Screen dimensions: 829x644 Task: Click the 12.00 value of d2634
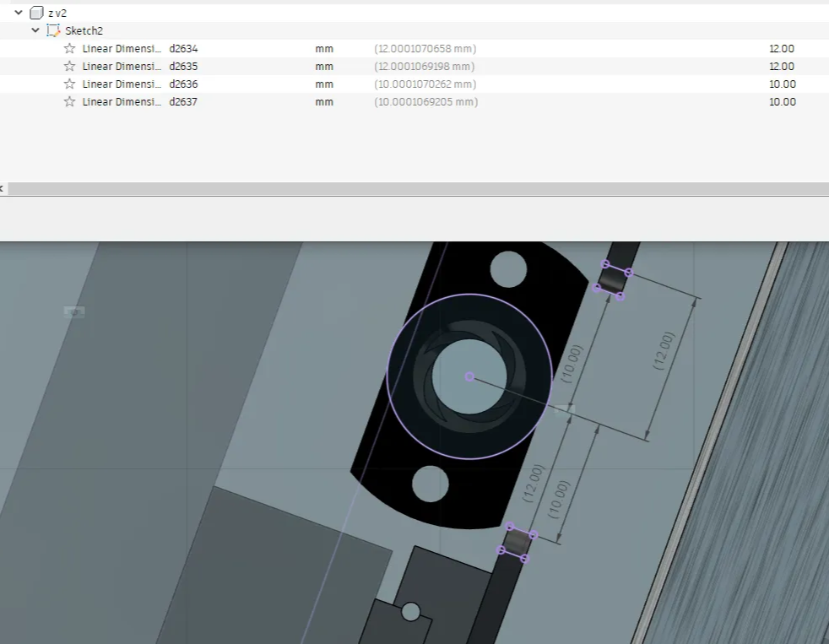(x=782, y=49)
